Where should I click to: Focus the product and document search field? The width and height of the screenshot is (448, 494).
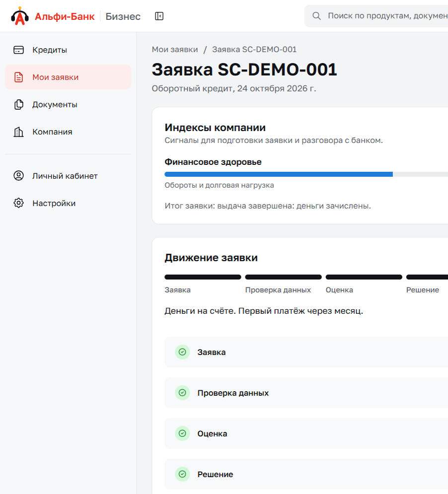[x=376, y=16]
